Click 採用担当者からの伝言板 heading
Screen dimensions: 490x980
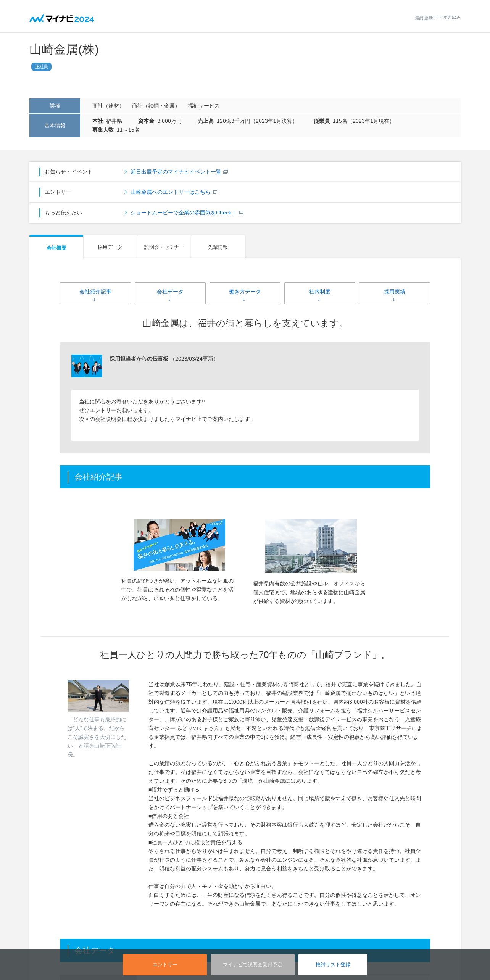[139, 359]
